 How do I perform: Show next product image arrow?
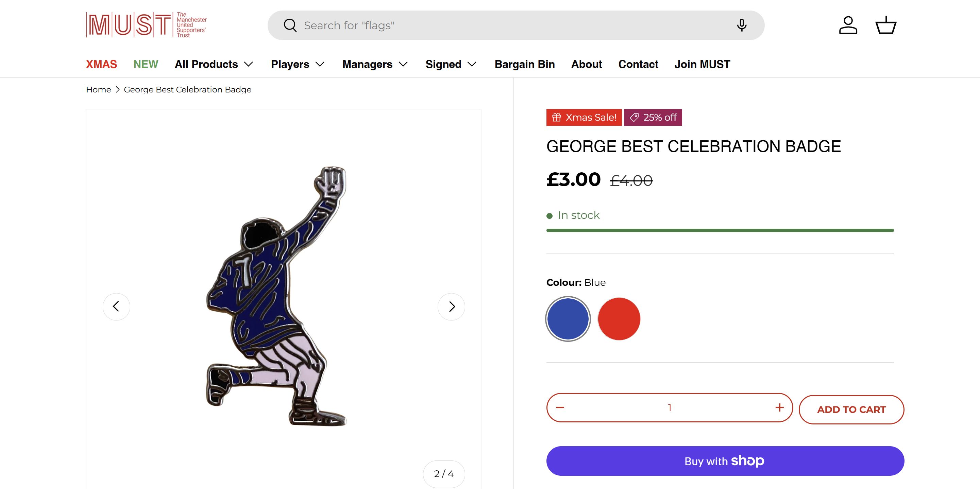452,307
